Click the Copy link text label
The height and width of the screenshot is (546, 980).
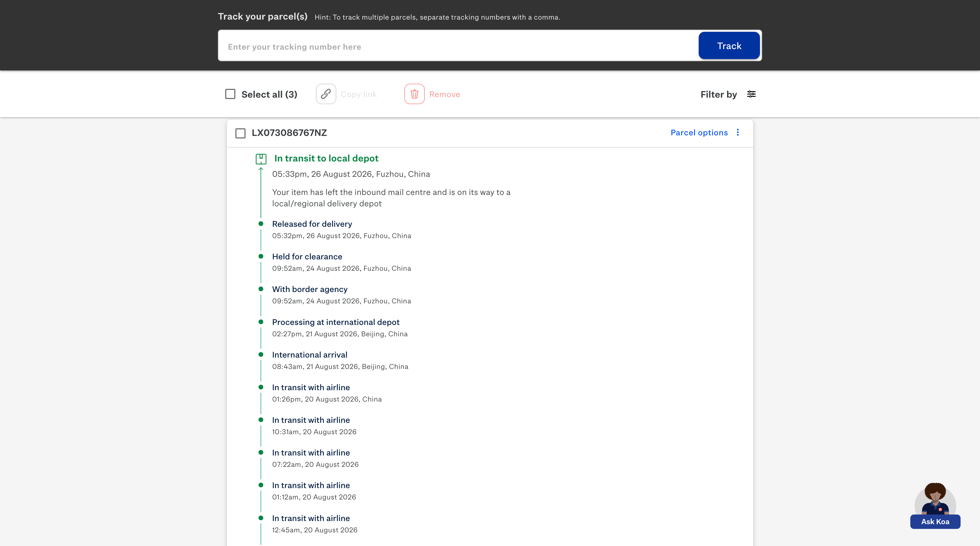[359, 94]
